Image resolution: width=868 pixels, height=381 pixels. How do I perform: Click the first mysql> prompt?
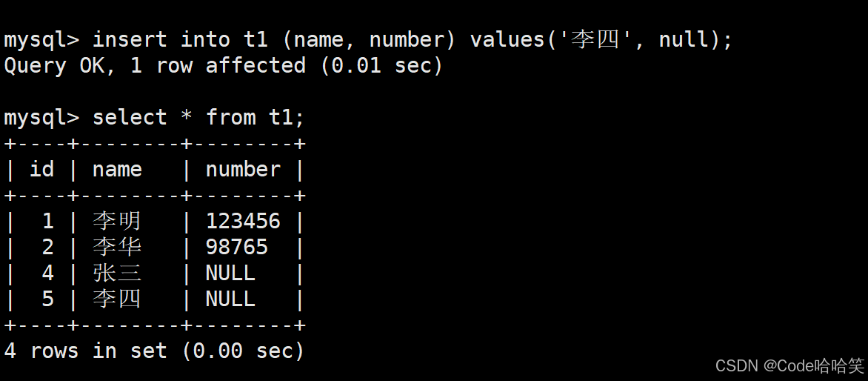coord(41,40)
